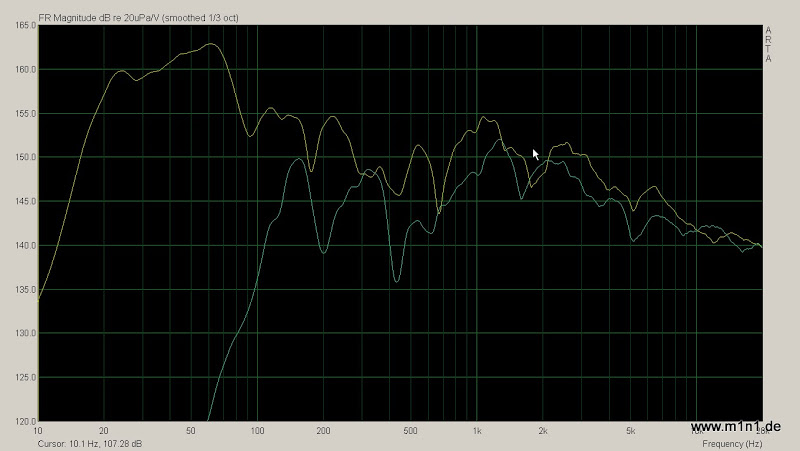Click the teal curve's deepest dip near 430 Hz
This screenshot has width=800, height=451.
[397, 282]
